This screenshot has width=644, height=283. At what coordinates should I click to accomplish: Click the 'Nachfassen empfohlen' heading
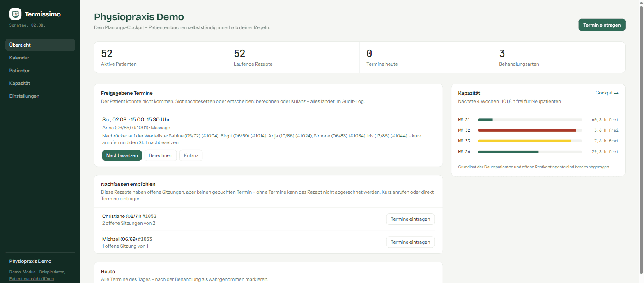tap(128, 184)
